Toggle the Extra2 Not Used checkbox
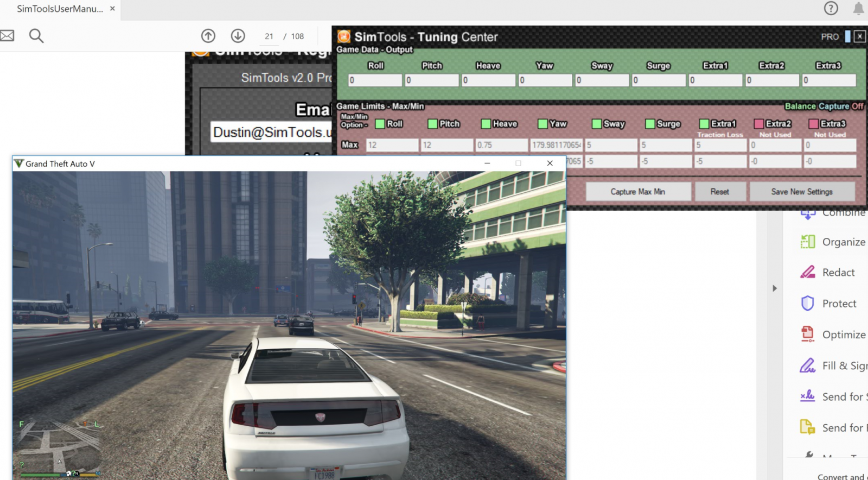868x480 pixels. click(x=759, y=124)
